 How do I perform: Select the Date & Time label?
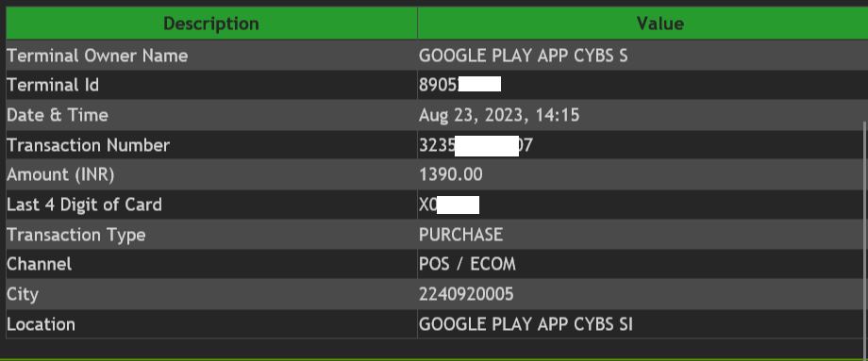click(58, 116)
